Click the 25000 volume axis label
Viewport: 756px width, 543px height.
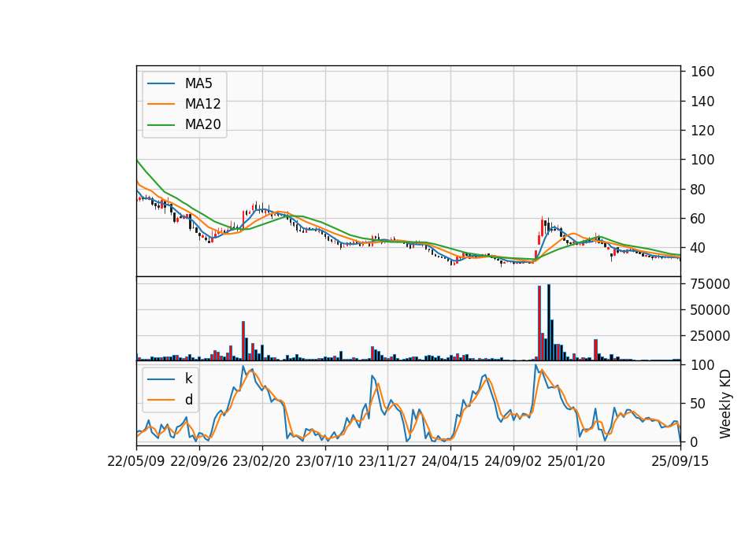point(710,336)
